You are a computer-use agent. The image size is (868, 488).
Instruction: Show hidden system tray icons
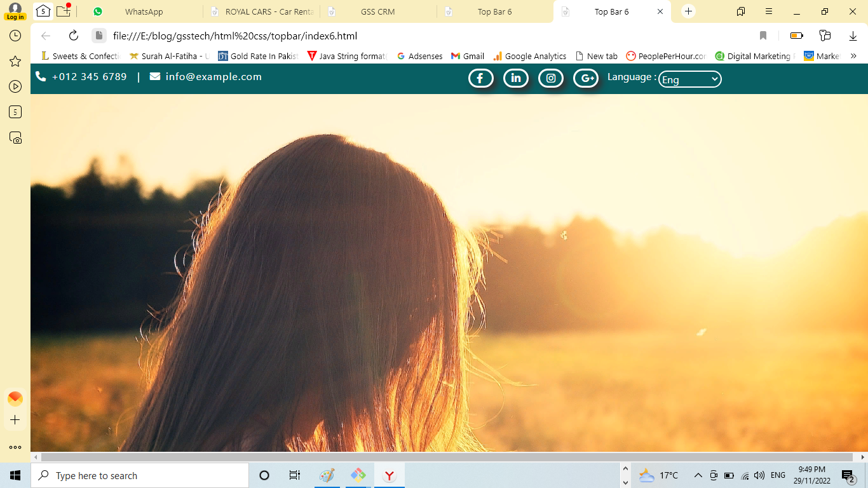point(698,475)
